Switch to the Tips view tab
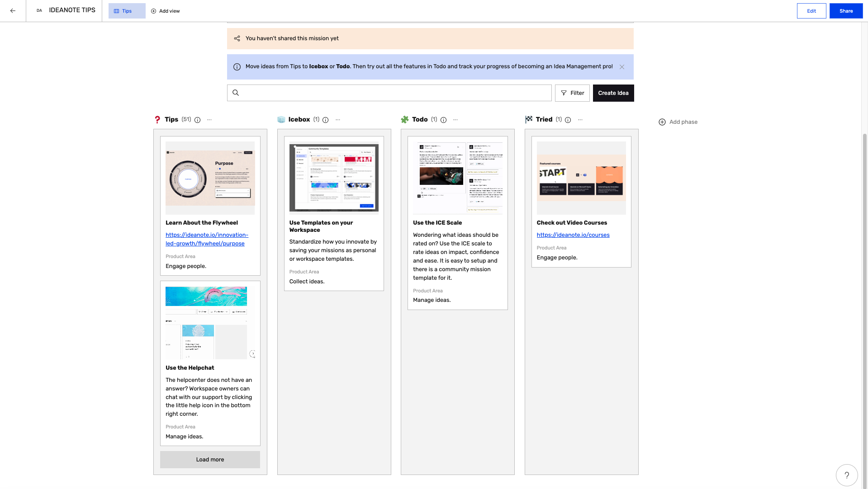This screenshot has width=868, height=489. point(126,11)
